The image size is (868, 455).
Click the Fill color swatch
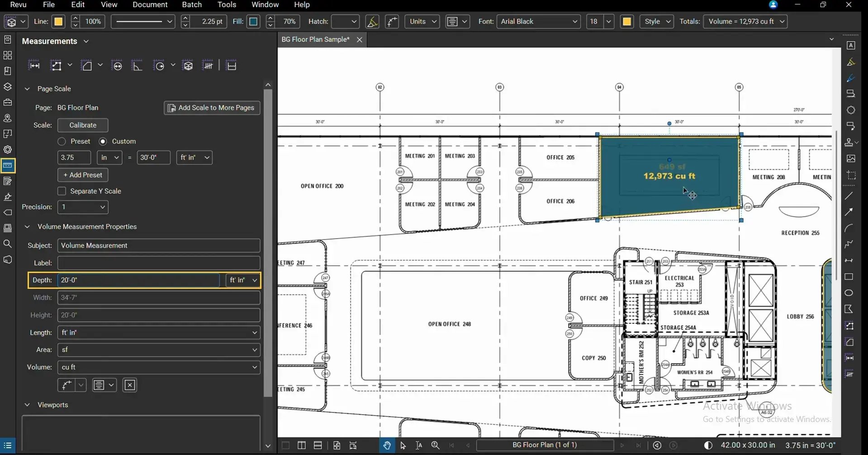[x=254, y=21]
